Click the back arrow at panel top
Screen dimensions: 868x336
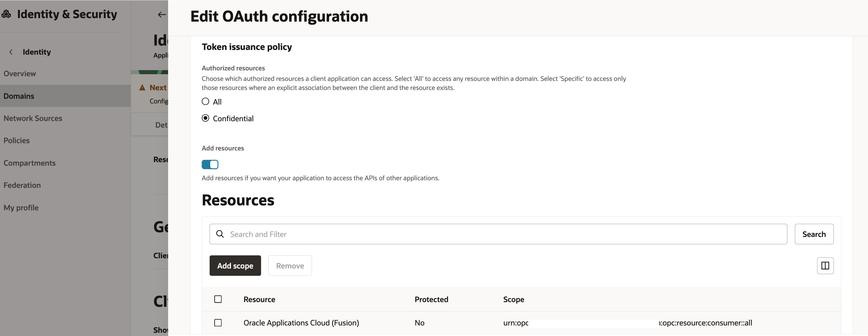[161, 15]
